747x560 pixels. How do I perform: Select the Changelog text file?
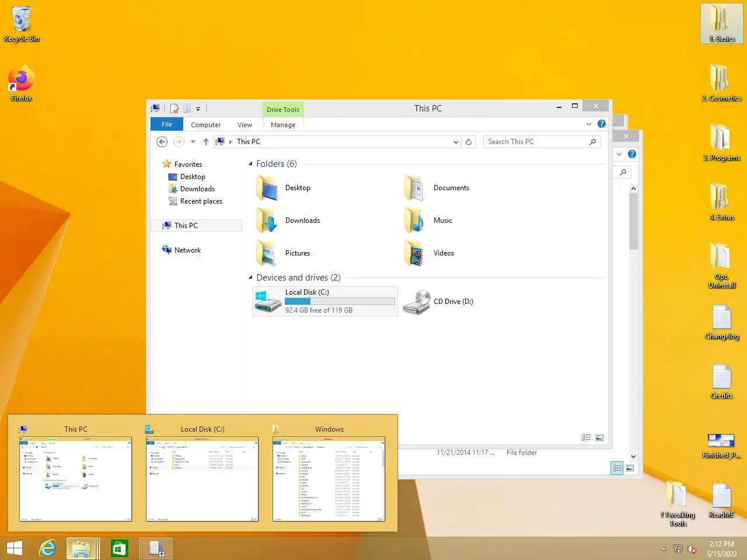pyautogui.click(x=722, y=322)
